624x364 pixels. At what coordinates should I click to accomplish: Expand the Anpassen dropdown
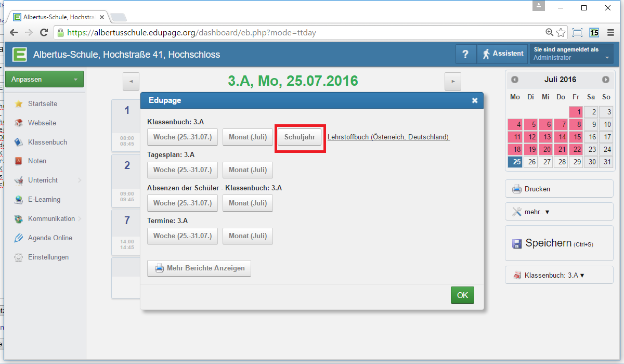click(x=44, y=80)
